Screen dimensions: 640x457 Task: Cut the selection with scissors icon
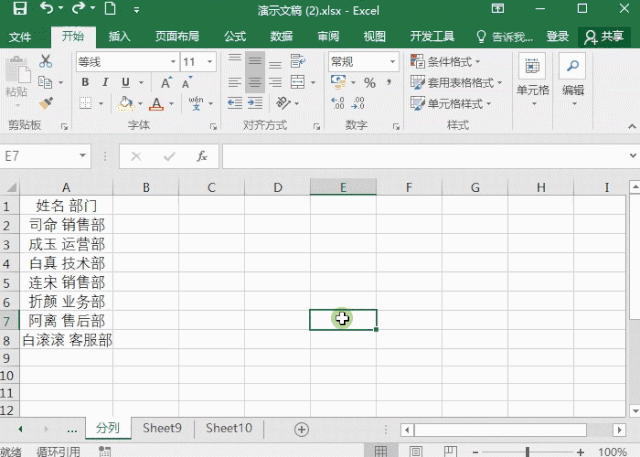pyautogui.click(x=45, y=61)
